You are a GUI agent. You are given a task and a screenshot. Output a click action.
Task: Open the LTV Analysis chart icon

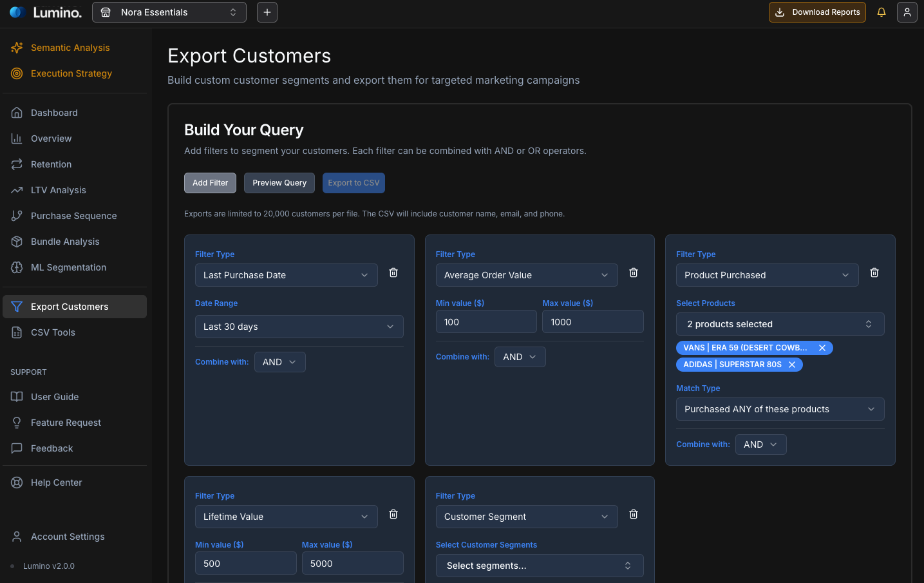point(17,190)
